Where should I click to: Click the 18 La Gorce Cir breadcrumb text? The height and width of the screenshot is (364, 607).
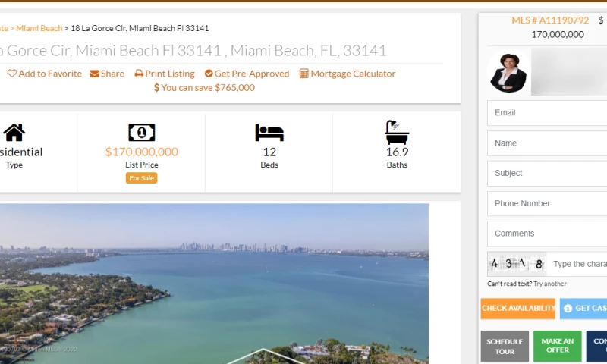click(140, 28)
